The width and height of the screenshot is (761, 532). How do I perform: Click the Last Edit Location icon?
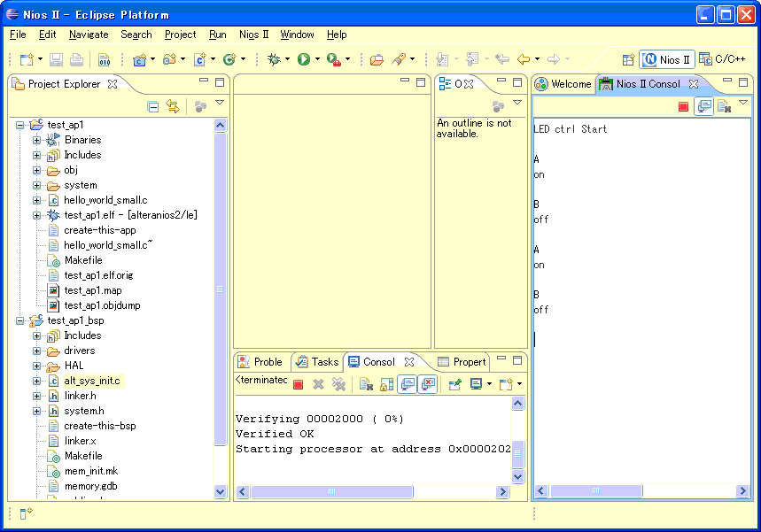(501, 59)
